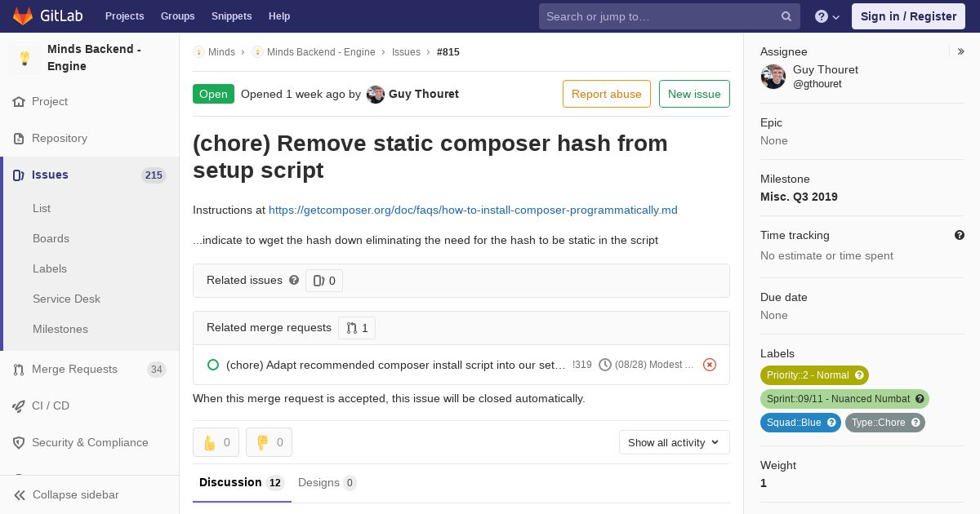Open the Help question-mark menu

tap(827, 16)
